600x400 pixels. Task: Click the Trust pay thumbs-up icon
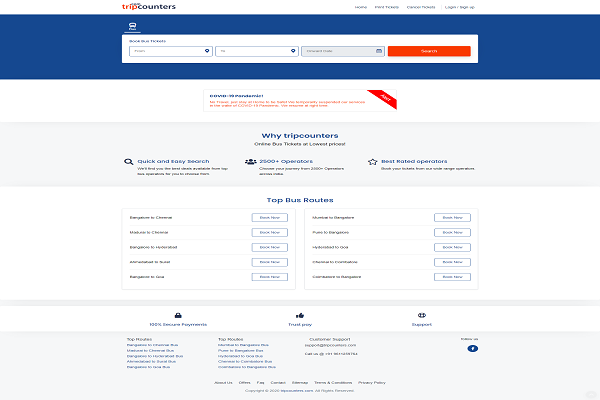[x=300, y=315]
